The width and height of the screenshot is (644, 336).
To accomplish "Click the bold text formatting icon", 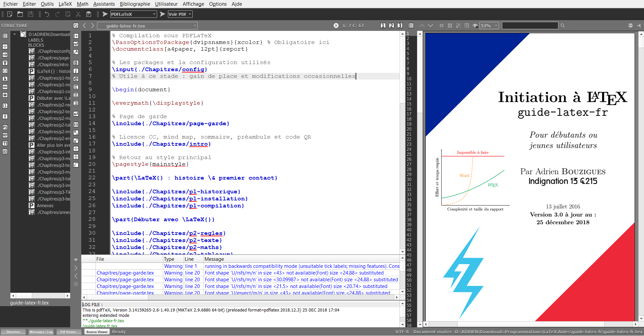I will (x=76, y=63).
